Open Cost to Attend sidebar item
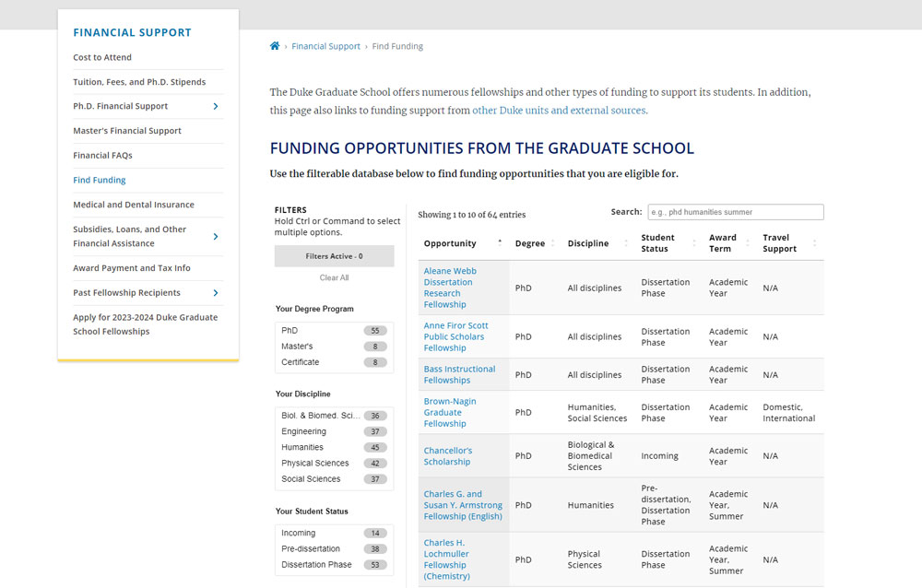The width and height of the screenshot is (922, 588). pos(102,57)
